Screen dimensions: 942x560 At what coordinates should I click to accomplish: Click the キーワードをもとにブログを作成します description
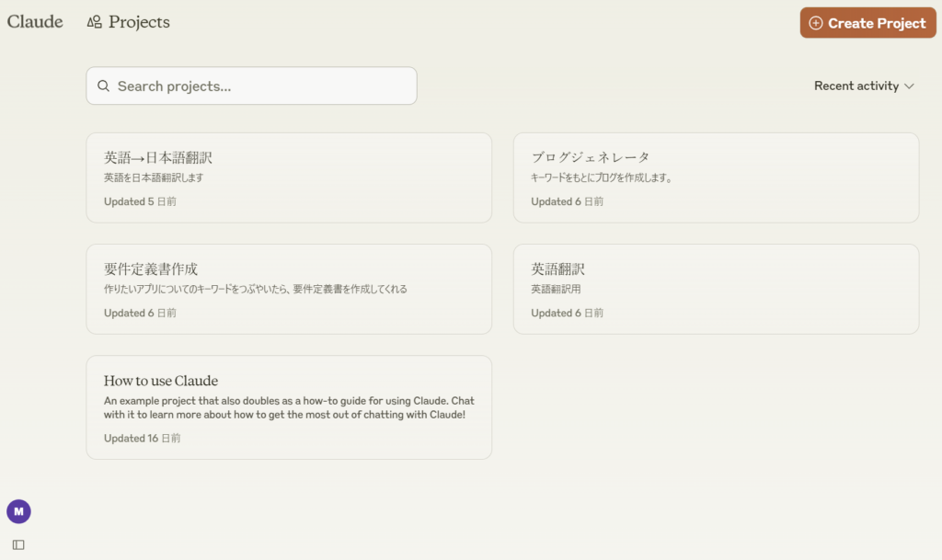tap(602, 177)
